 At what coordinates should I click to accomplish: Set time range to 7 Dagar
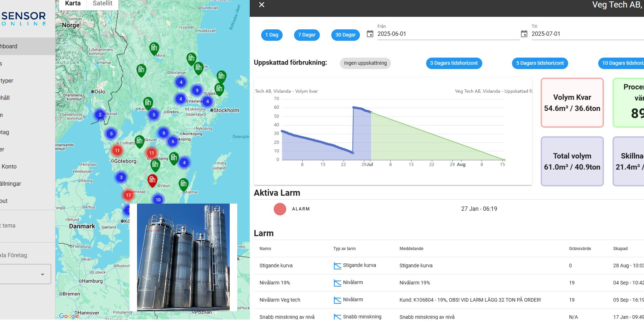[x=307, y=35]
